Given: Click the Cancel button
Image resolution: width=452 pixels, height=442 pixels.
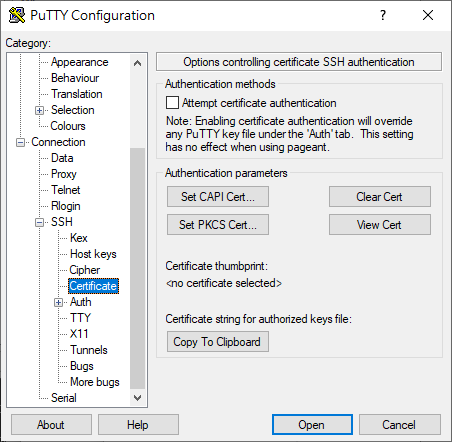Looking at the screenshot, I should click(400, 425).
